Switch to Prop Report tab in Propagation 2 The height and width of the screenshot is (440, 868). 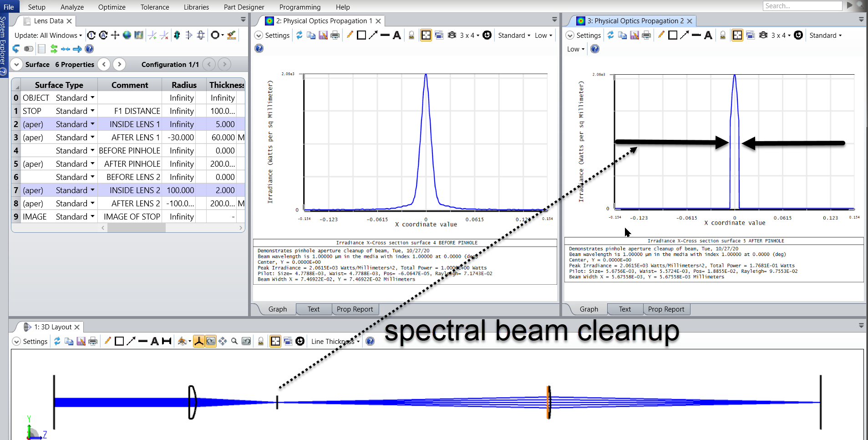666,309
